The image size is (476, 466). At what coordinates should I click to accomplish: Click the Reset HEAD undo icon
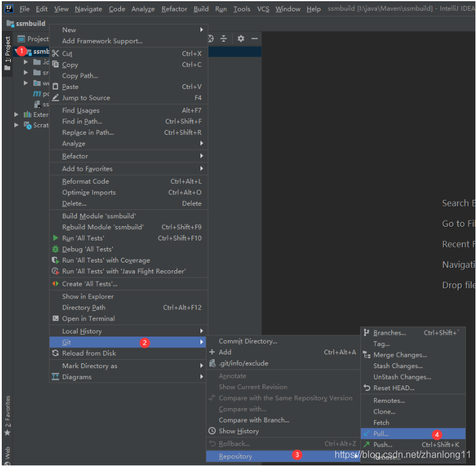point(367,388)
